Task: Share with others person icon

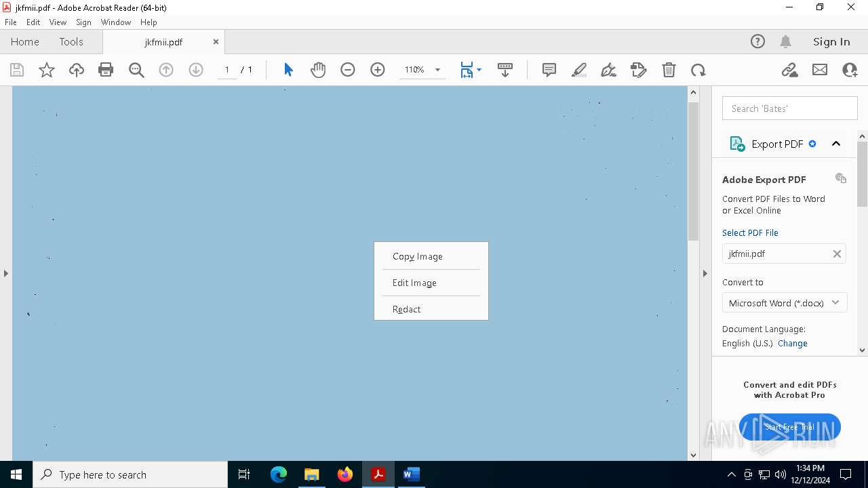Action: coord(850,70)
